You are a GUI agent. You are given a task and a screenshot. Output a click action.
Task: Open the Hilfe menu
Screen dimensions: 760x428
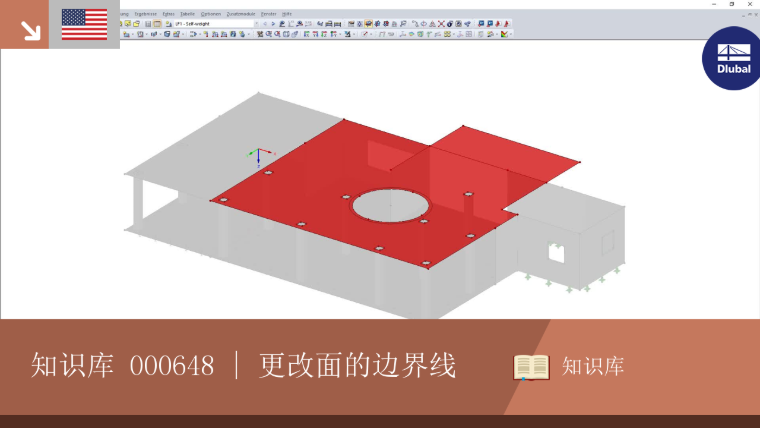pos(287,14)
